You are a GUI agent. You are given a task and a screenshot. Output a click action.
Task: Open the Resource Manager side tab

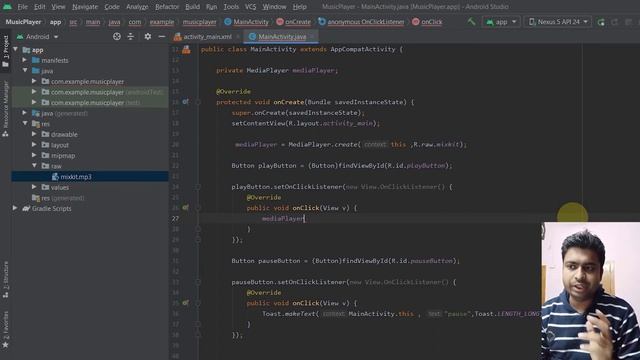point(5,109)
